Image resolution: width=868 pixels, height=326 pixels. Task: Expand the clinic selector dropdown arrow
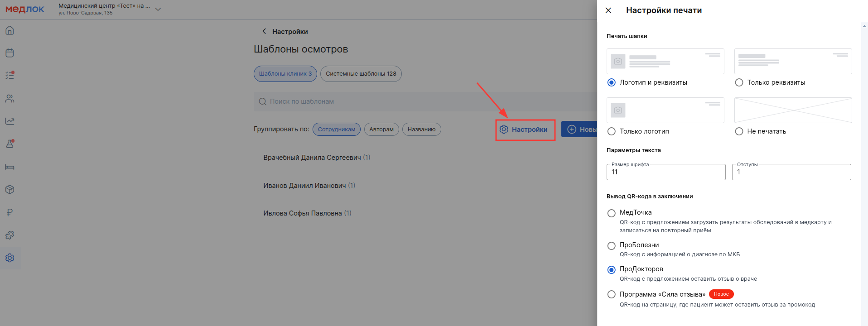tap(158, 9)
